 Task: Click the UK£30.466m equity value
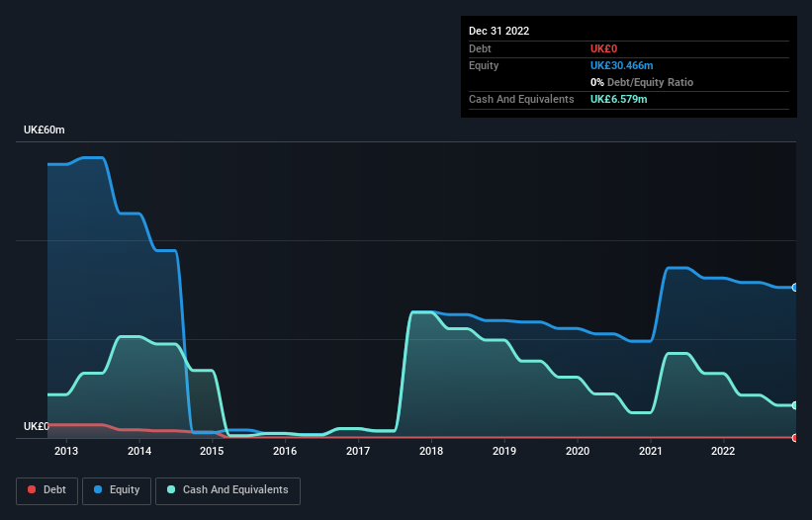(x=621, y=65)
